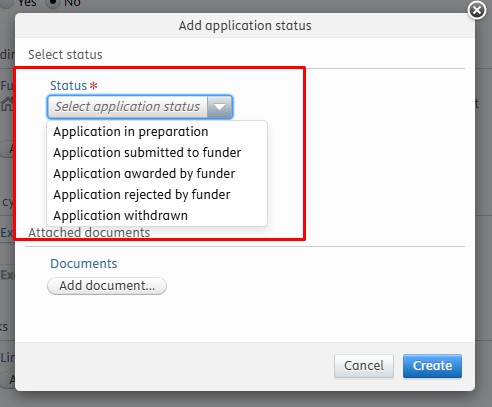Click the blue Create button
The height and width of the screenshot is (407, 492).
(x=432, y=366)
